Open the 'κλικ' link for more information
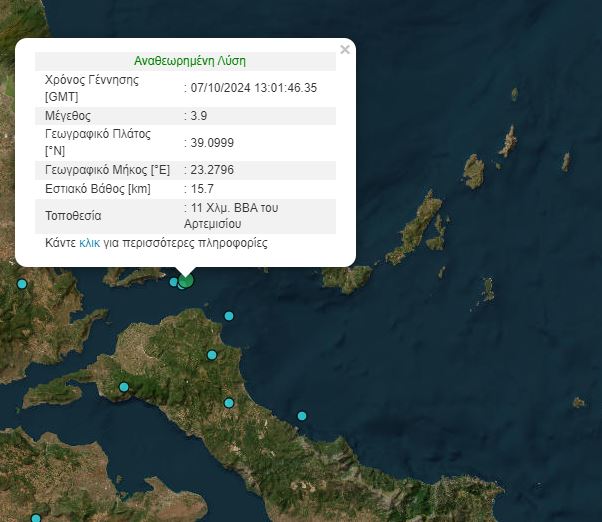Image resolution: width=602 pixels, height=522 pixels. coord(89,243)
